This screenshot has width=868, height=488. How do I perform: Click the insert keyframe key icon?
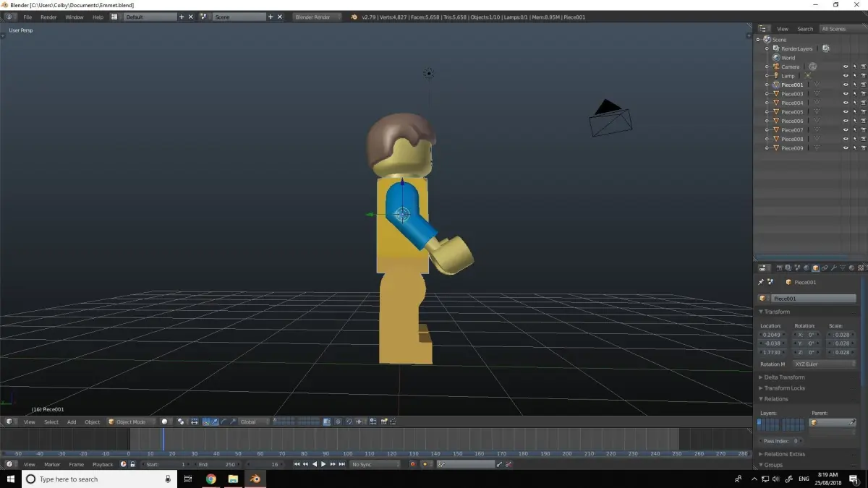pos(498,464)
